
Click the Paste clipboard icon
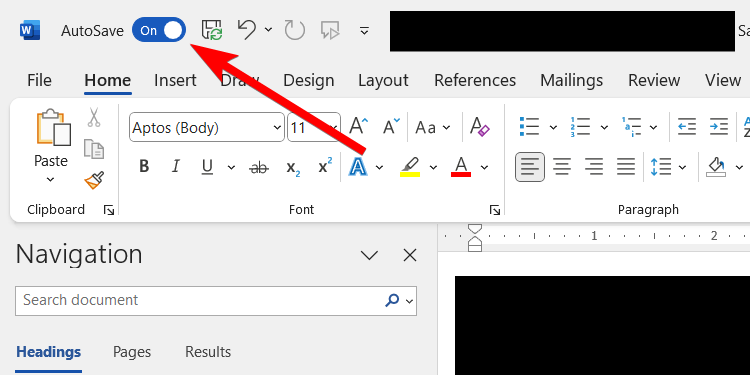(53, 127)
